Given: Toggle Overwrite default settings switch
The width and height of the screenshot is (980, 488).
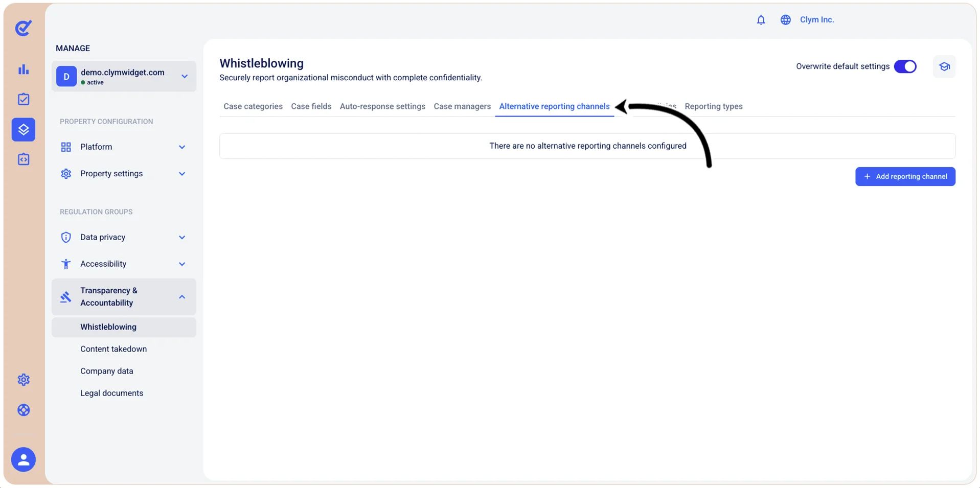Looking at the screenshot, I should click(905, 66).
